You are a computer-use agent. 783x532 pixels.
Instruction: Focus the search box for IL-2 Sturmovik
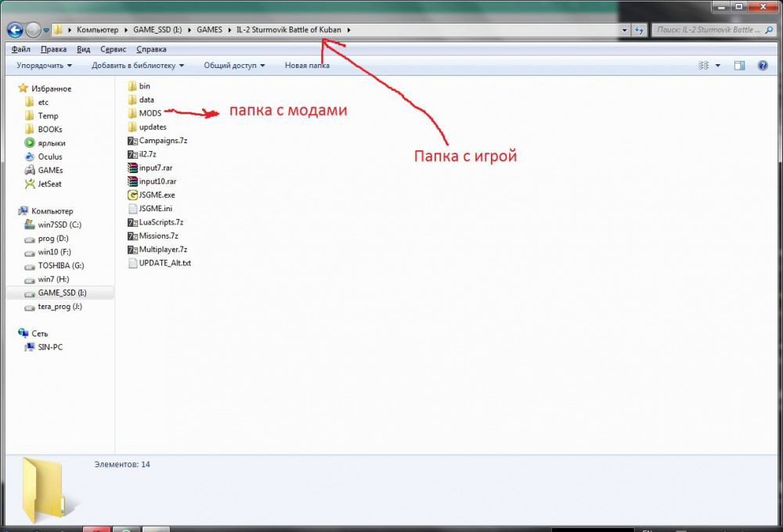coord(708,30)
